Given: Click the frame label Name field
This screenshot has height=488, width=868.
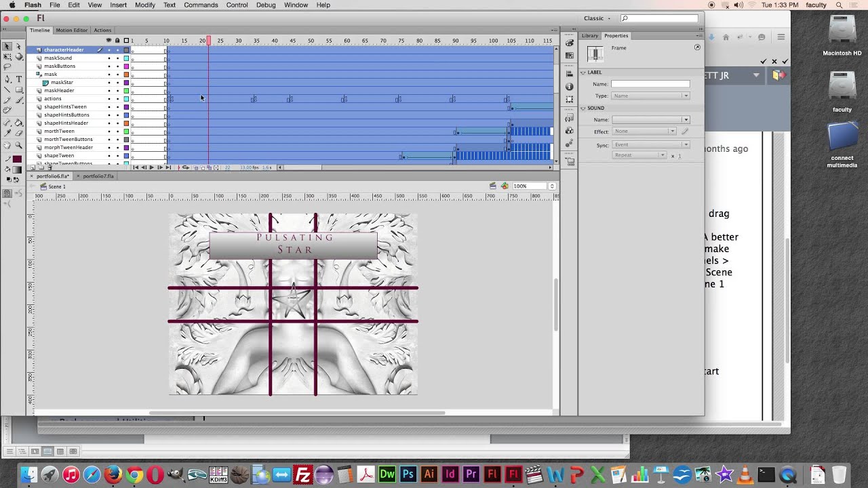Looking at the screenshot, I should click(x=650, y=84).
